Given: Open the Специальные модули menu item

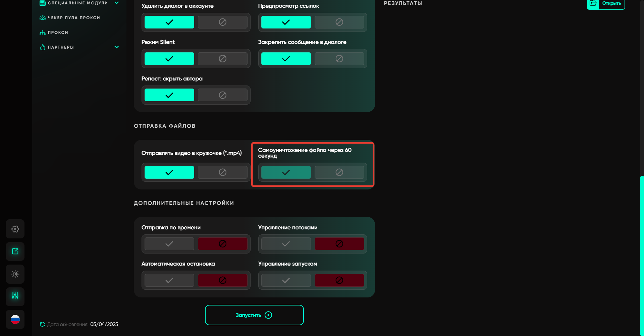Looking at the screenshot, I should pos(77,3).
